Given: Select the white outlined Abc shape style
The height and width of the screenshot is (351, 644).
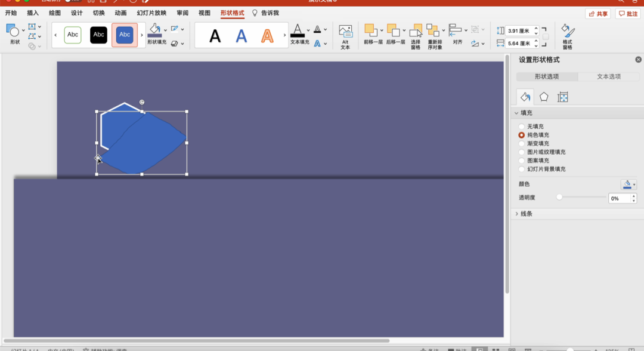Looking at the screenshot, I should coord(73,35).
